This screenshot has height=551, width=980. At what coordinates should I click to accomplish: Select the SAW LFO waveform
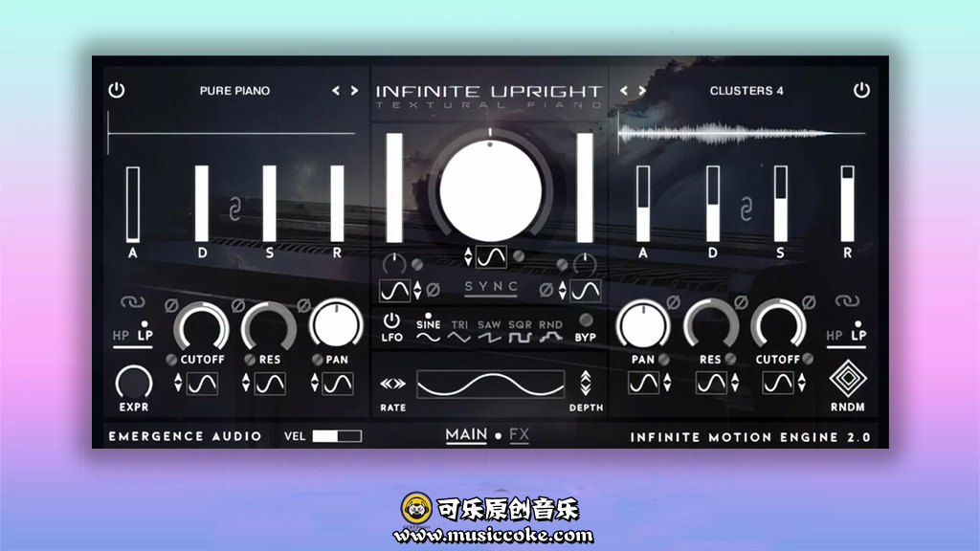(489, 331)
